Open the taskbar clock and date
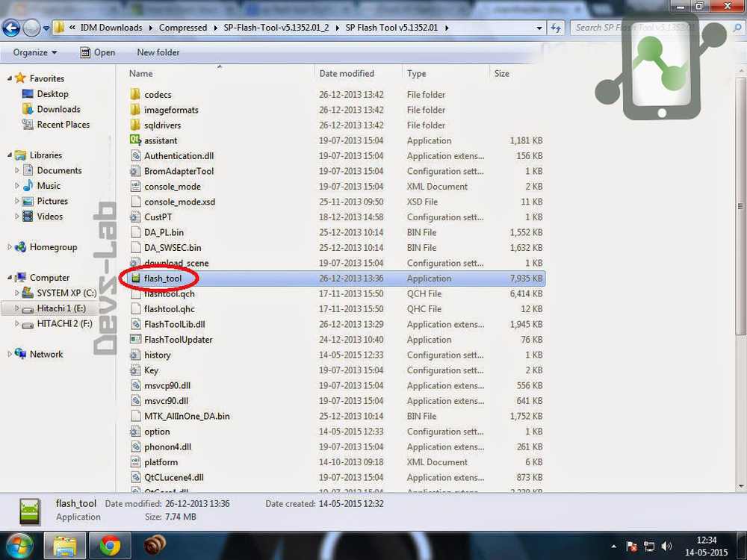747x560 pixels. (707, 547)
